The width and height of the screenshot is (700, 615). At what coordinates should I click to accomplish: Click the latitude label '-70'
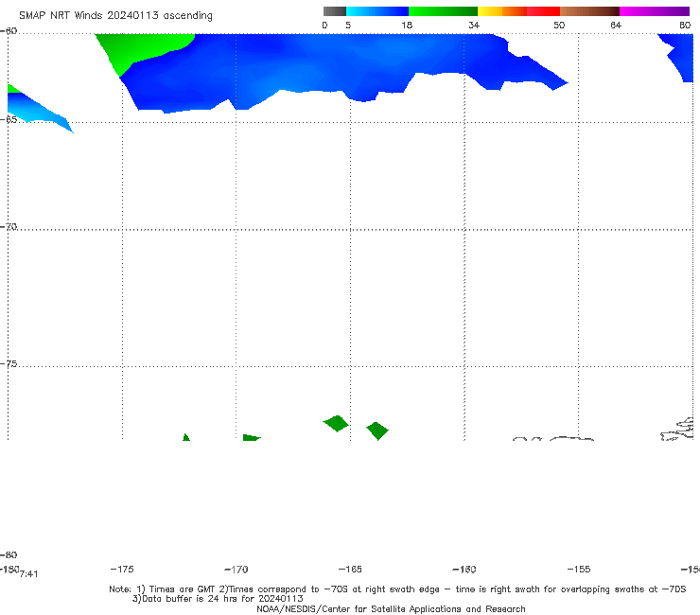point(9,227)
